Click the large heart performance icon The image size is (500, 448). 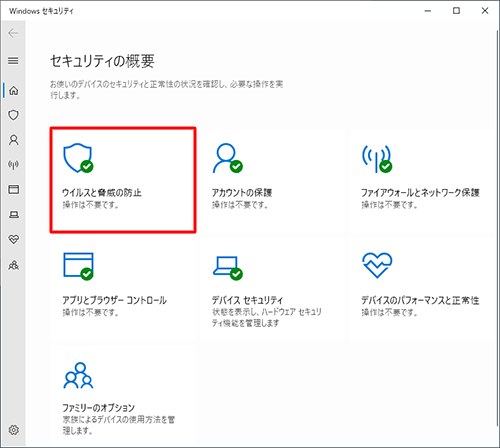point(377,265)
